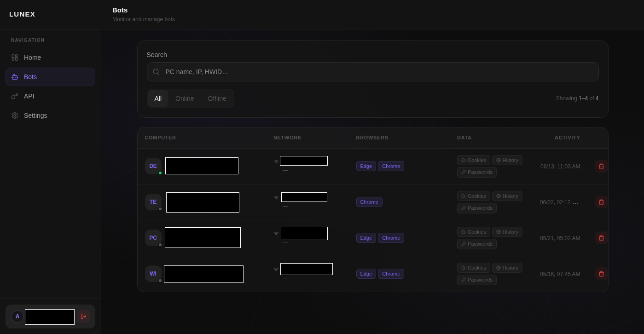Click the network signal icon in PC row
The height and width of the screenshot is (334, 644).
pyautogui.click(x=276, y=234)
